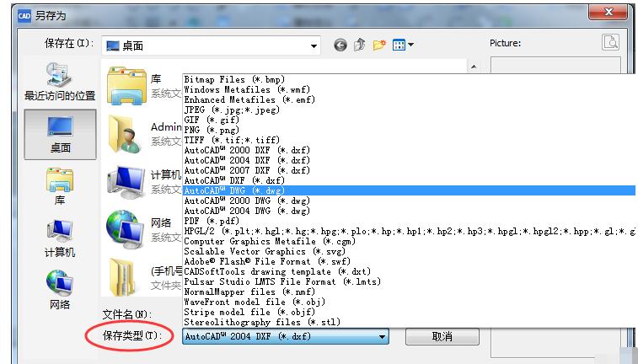Choose Enhanced Metafiles (*.emf) format
This screenshot has width=638, height=364.
[x=409, y=99]
